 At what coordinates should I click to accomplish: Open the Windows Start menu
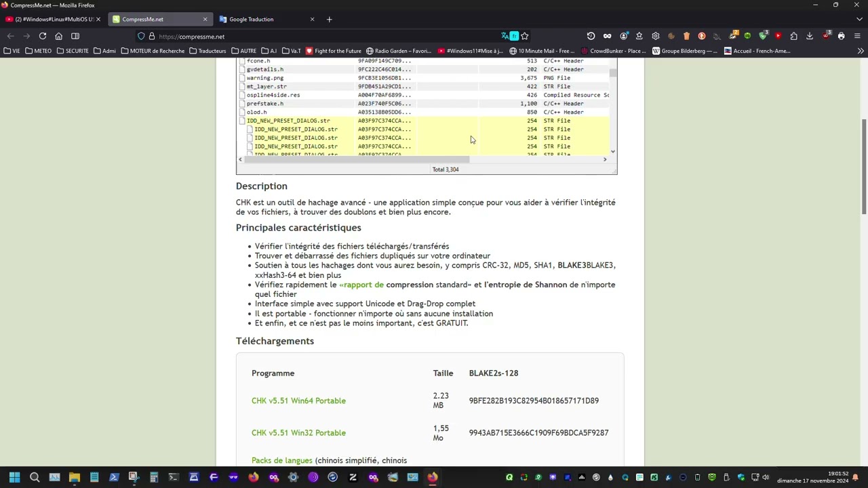click(14, 477)
